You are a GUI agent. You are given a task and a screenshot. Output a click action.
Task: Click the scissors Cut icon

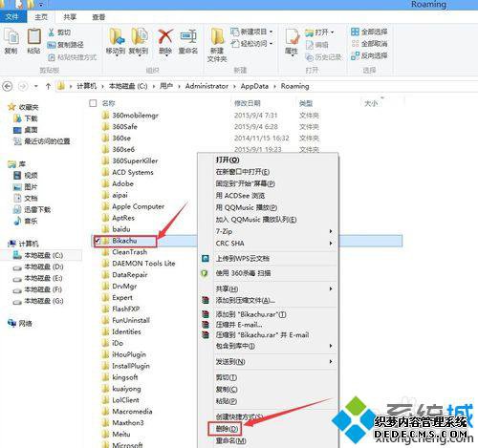[51, 32]
